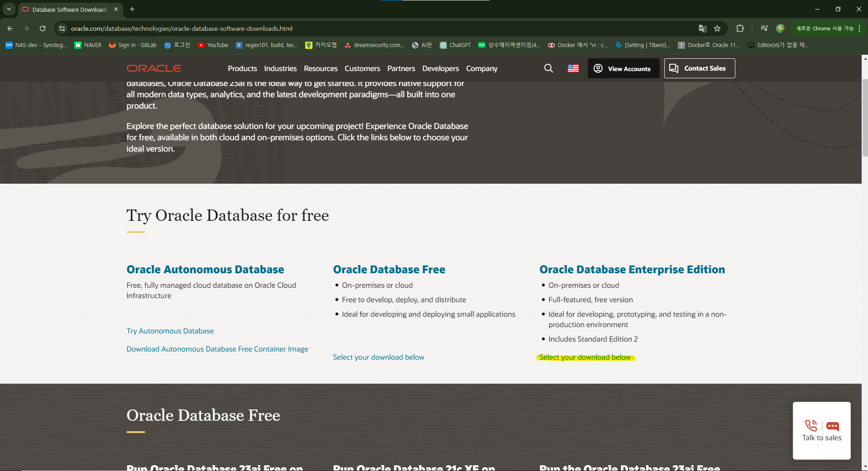Viewport: 868px width, 471px height.
Task: Click the Contact Sales button
Action: point(700,68)
